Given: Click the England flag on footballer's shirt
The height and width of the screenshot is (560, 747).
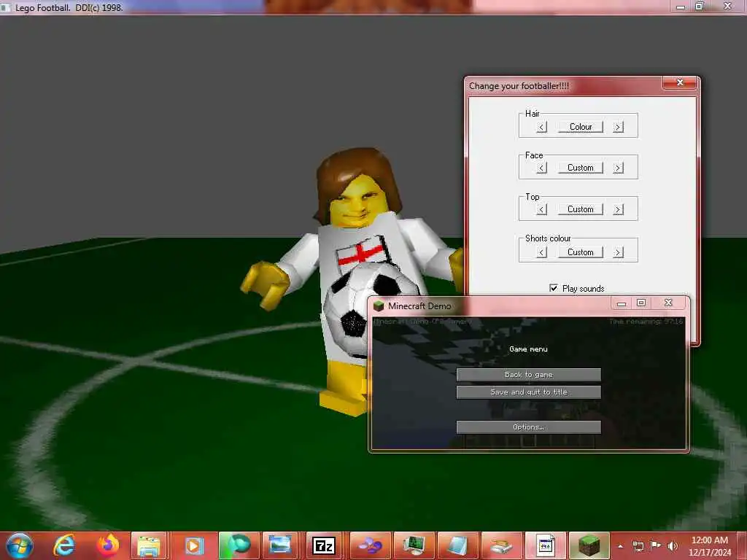Looking at the screenshot, I should (x=363, y=253).
